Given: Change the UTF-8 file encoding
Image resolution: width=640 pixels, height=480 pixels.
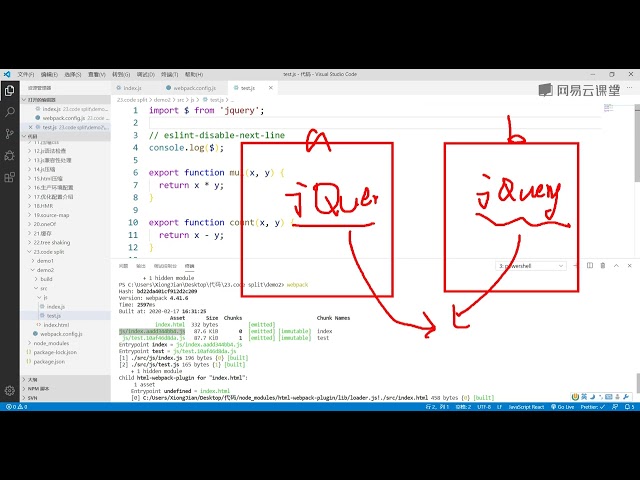Looking at the screenshot, I should 484,407.
